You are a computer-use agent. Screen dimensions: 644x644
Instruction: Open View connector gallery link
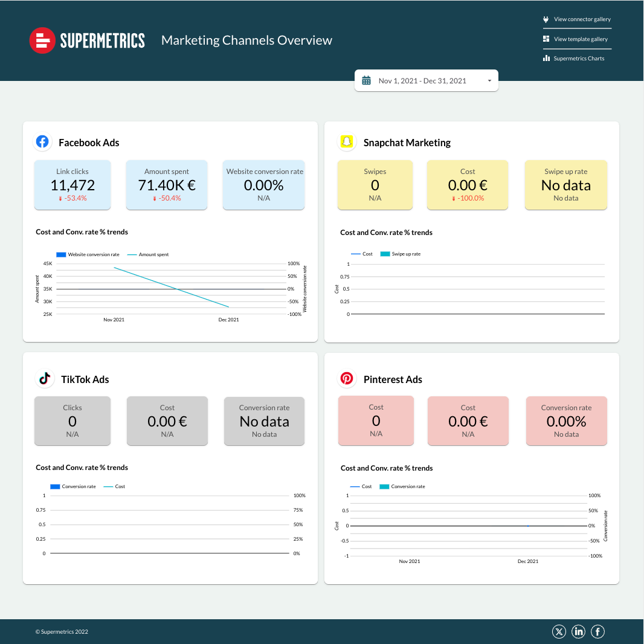coord(582,19)
